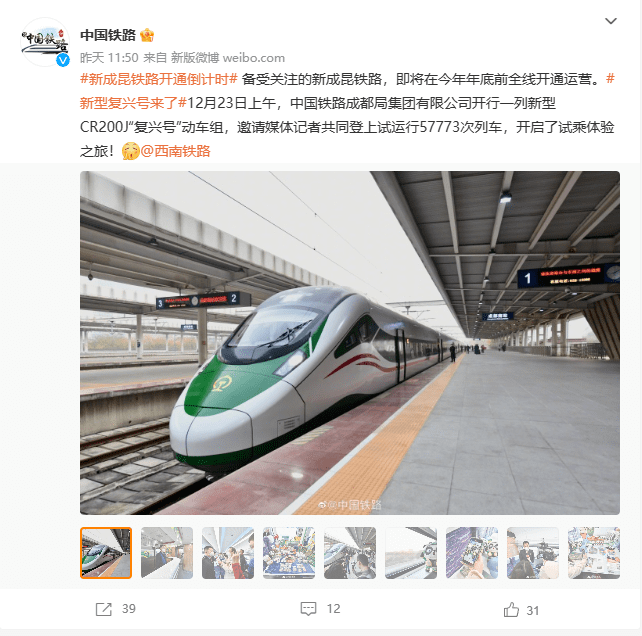The image size is (642, 636).
Task: Open the 中国铁路 account name link
Action: (108, 35)
